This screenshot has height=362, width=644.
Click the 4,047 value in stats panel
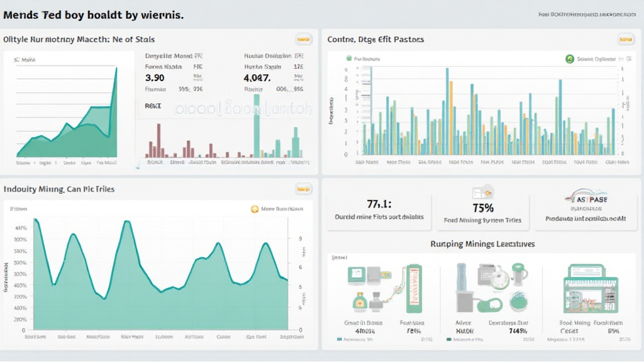(x=257, y=79)
